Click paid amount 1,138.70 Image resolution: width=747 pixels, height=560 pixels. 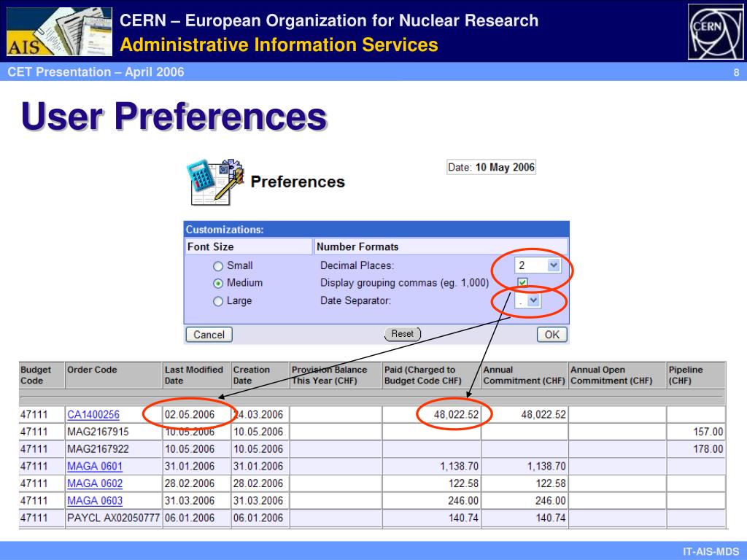coord(460,466)
